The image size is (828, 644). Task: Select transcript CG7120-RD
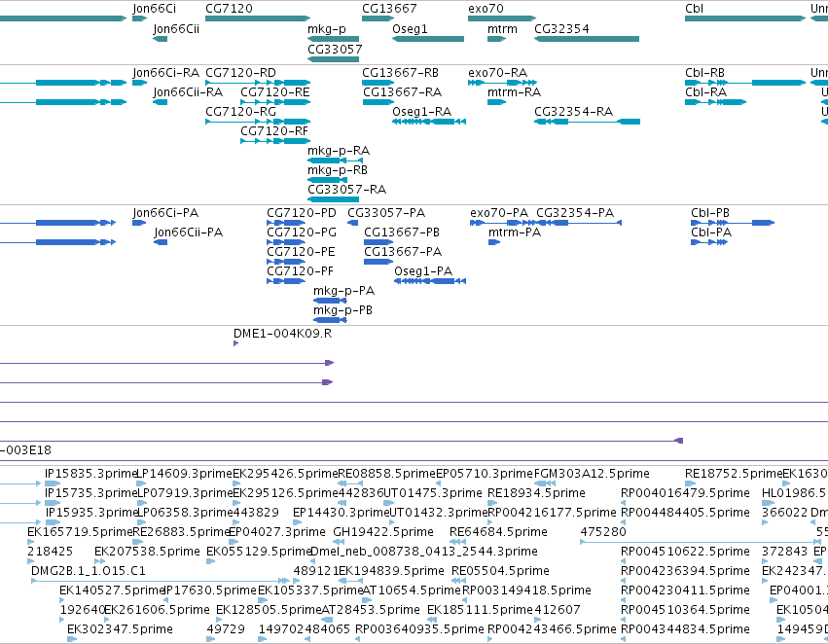tap(240, 73)
